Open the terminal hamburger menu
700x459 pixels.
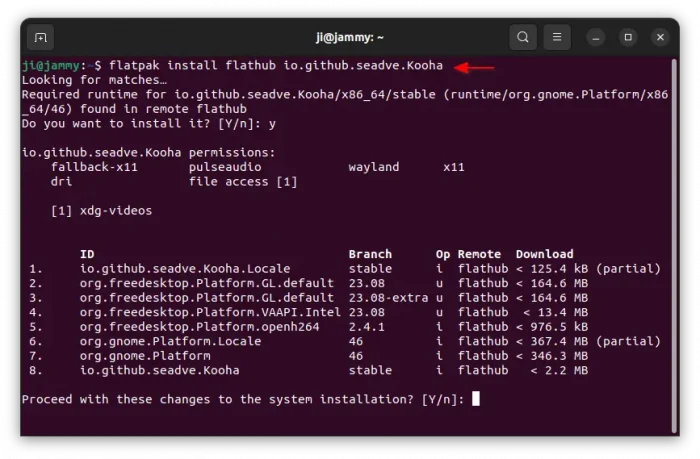558,38
